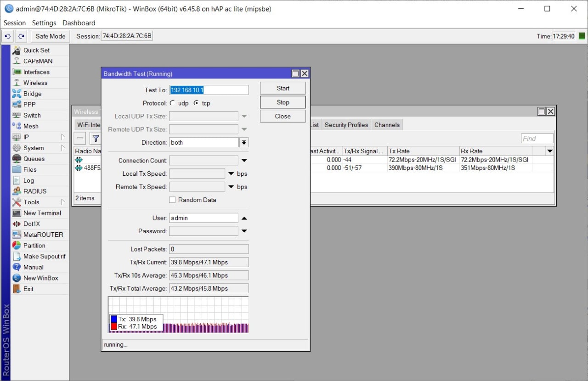Click the Redo arrow toolbar button

pyautogui.click(x=21, y=36)
